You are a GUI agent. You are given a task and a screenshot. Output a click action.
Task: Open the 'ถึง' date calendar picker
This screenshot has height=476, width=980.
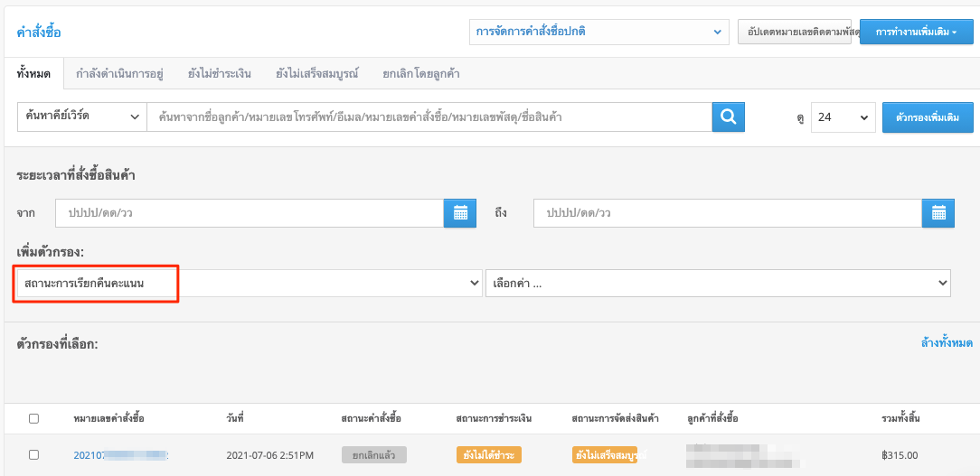[938, 213]
